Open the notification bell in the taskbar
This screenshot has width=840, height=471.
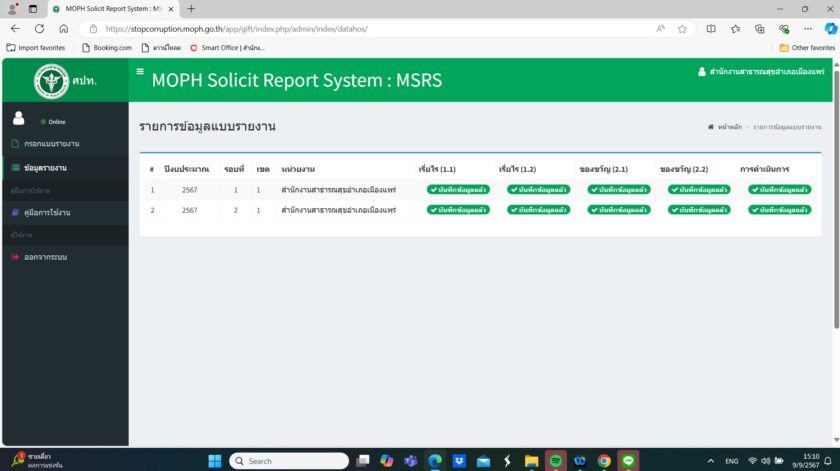[828, 461]
